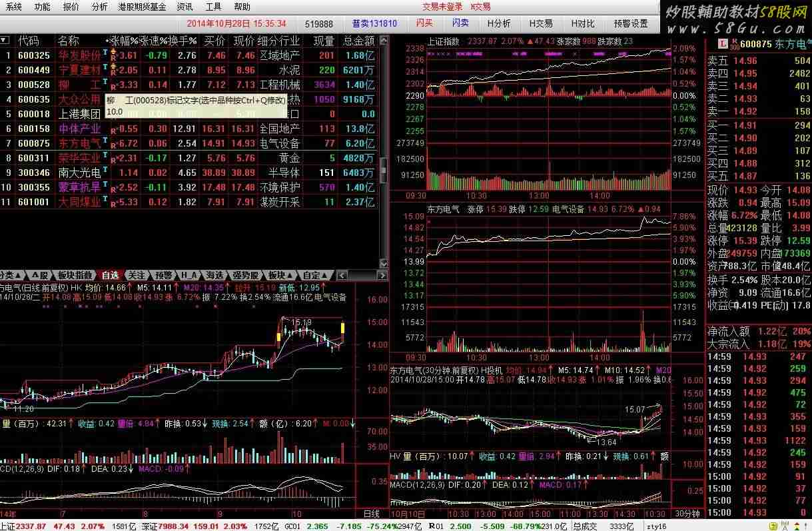Switch to the 关注 tab
The height and width of the screenshot is (531, 812).
[x=136, y=275]
